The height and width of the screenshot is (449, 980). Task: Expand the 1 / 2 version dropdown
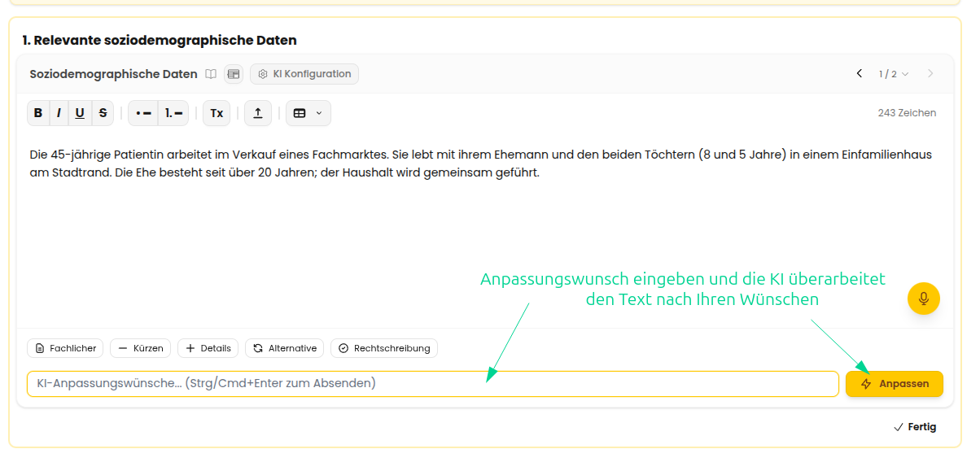pos(894,74)
